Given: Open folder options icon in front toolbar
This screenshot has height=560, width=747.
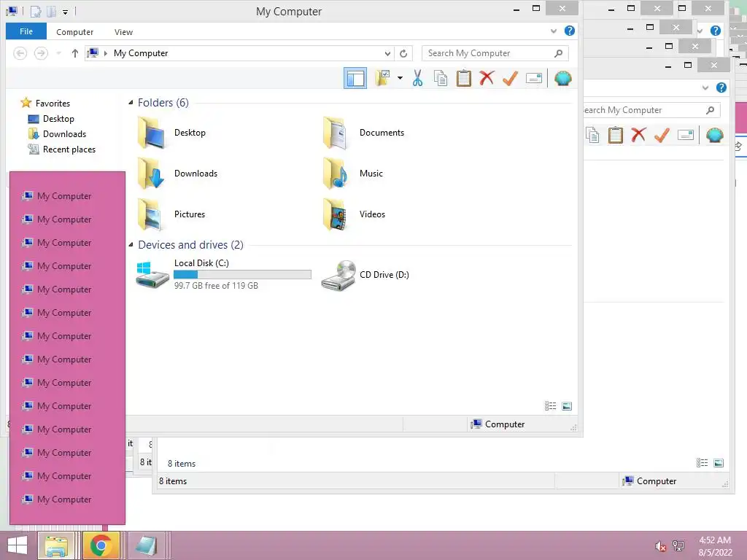Looking at the screenshot, I should tap(382, 78).
